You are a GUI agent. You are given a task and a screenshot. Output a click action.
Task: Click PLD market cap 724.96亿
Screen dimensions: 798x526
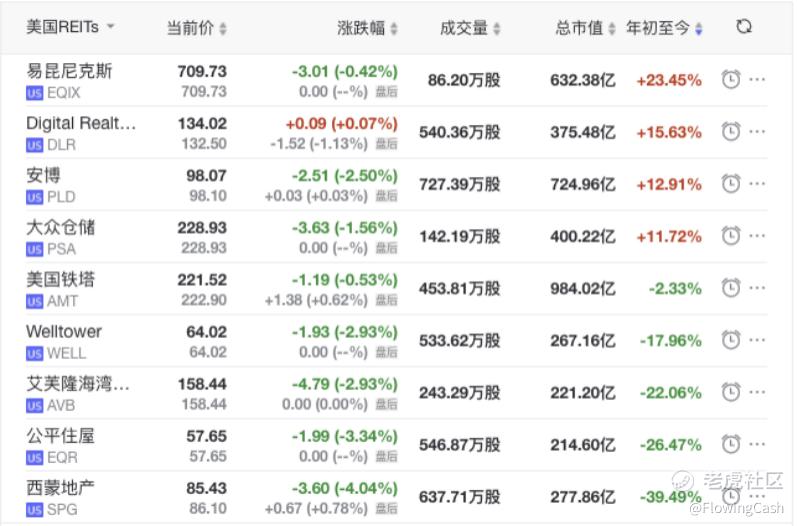583,185
